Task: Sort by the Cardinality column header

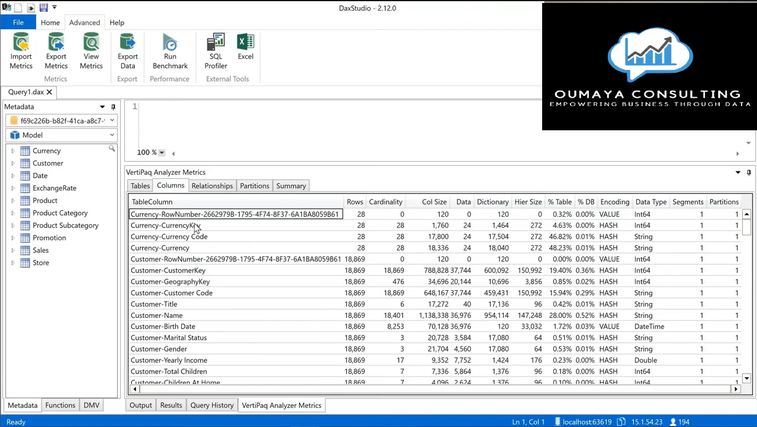Action: (x=386, y=202)
